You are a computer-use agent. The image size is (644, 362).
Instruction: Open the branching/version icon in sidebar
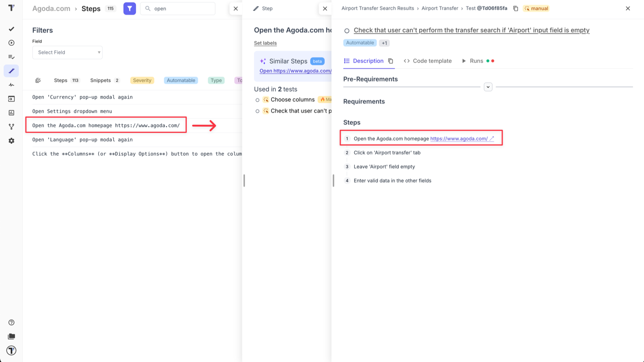pos(11,127)
